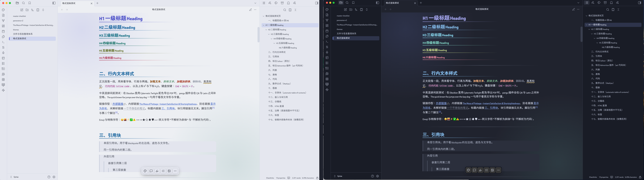Image resolution: width=644 pixels, height=180 pixels.
Task: Click '一个不存在的笔记' unresolved link in dark note
Action: pos(458,108)
